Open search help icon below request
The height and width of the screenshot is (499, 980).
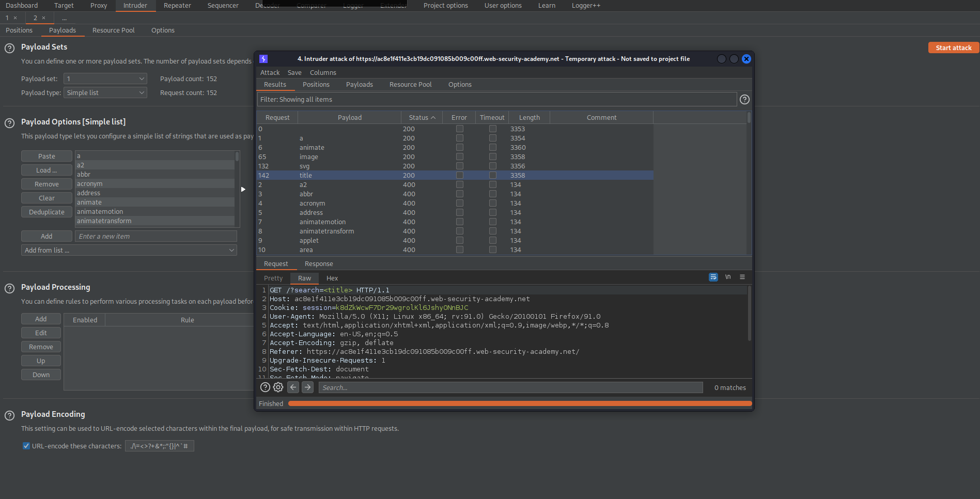[x=265, y=387]
